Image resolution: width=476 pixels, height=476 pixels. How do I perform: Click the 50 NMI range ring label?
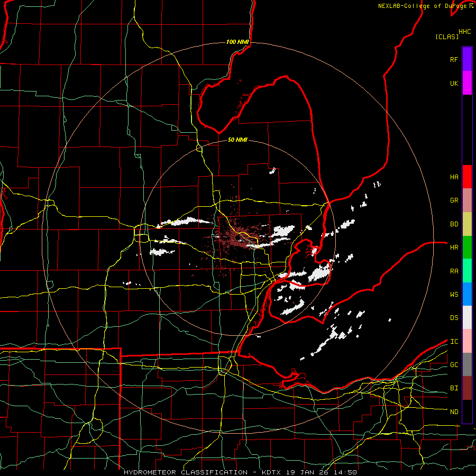[x=237, y=140]
